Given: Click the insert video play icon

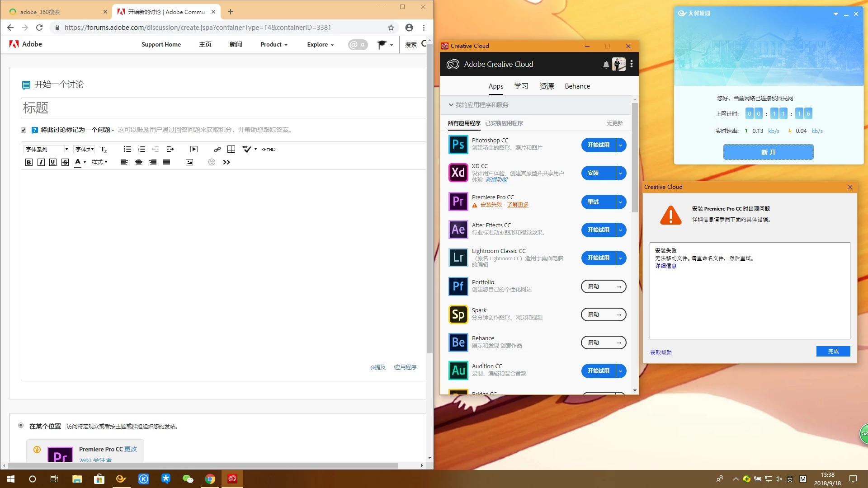Looking at the screenshot, I should click(x=194, y=149).
